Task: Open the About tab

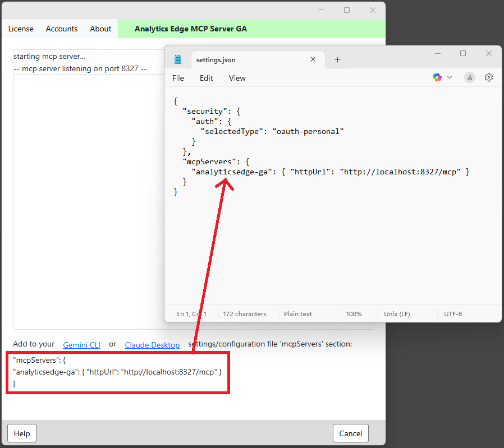Action: [100, 29]
